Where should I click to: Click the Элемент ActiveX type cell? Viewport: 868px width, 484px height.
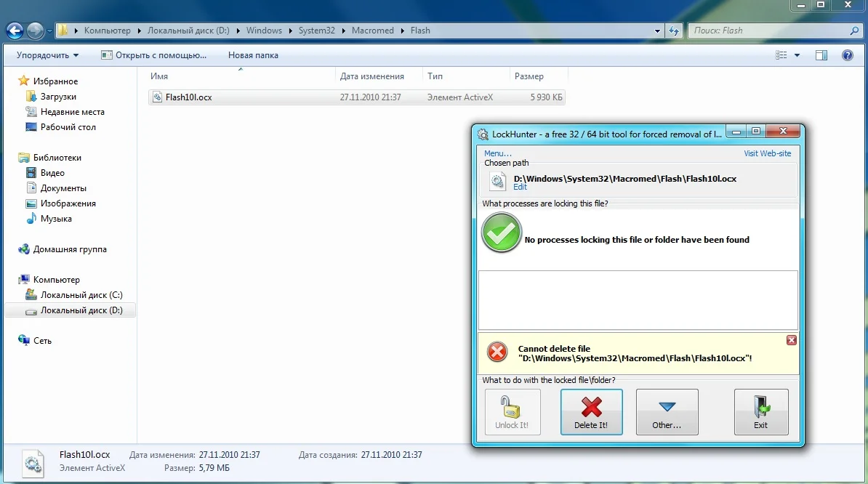pyautogui.click(x=460, y=97)
